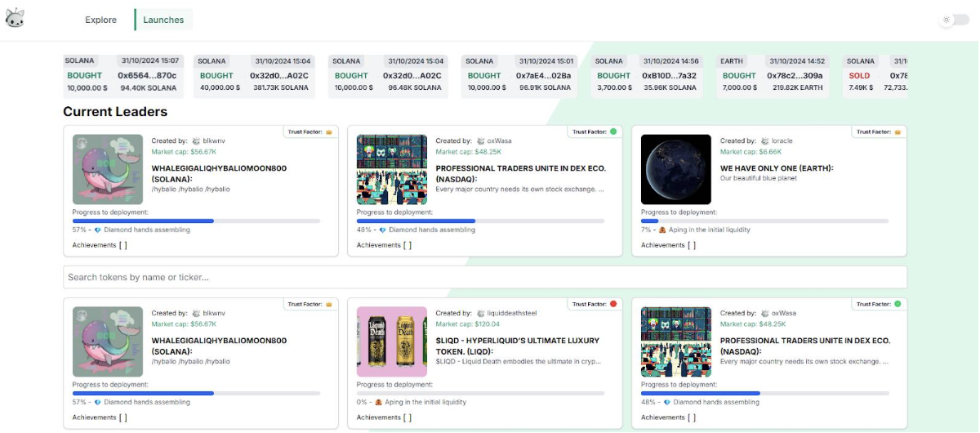Click green Trust Factor dot on top NASDAQ card
The height and width of the screenshot is (433, 980).
tap(613, 132)
